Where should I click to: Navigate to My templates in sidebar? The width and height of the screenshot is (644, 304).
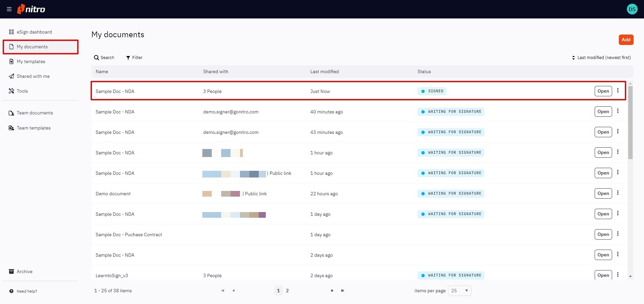coord(31,62)
